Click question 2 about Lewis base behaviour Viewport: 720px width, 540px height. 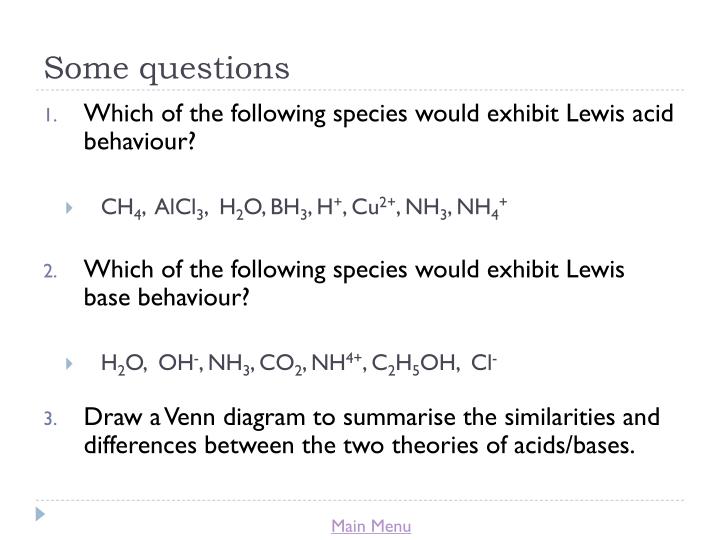tap(354, 283)
